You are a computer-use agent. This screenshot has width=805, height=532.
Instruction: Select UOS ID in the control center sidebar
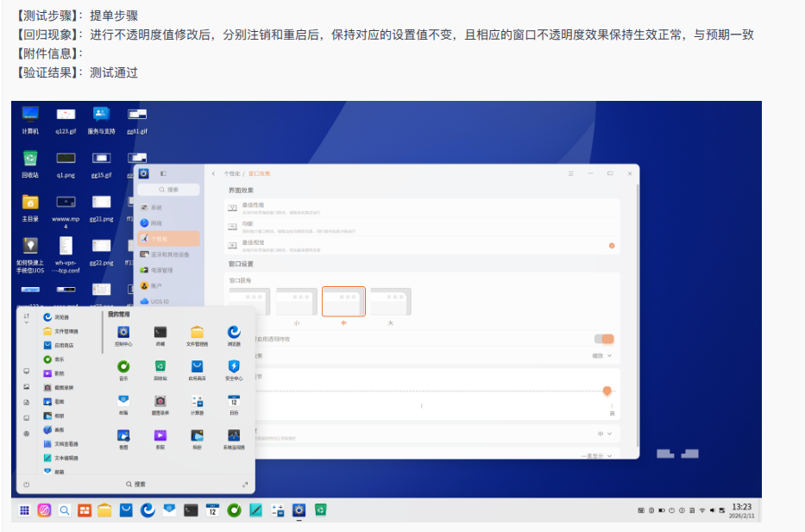(x=168, y=302)
